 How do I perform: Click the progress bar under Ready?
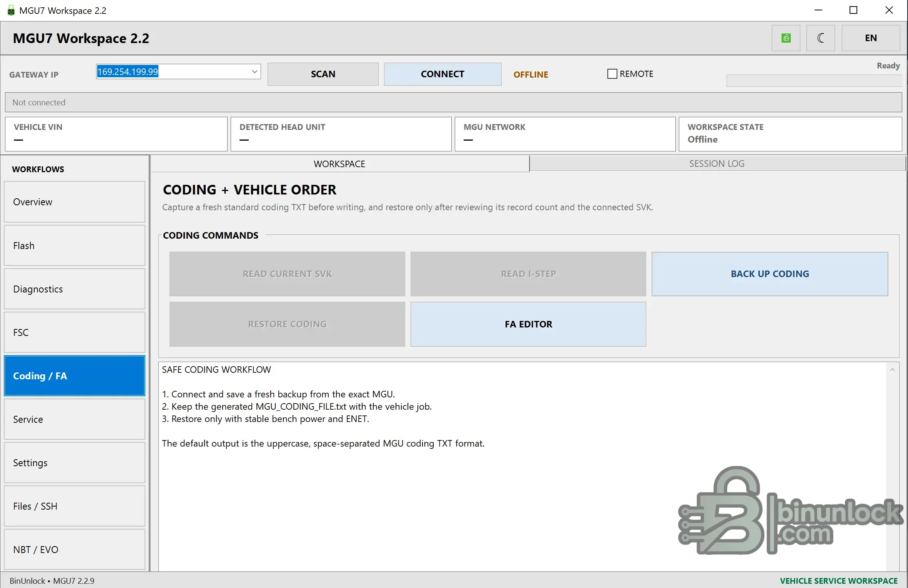[814, 81]
